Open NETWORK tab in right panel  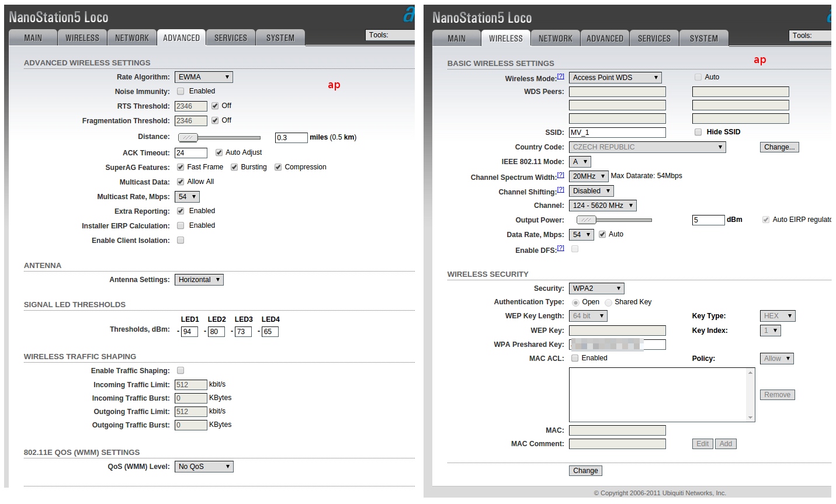555,38
